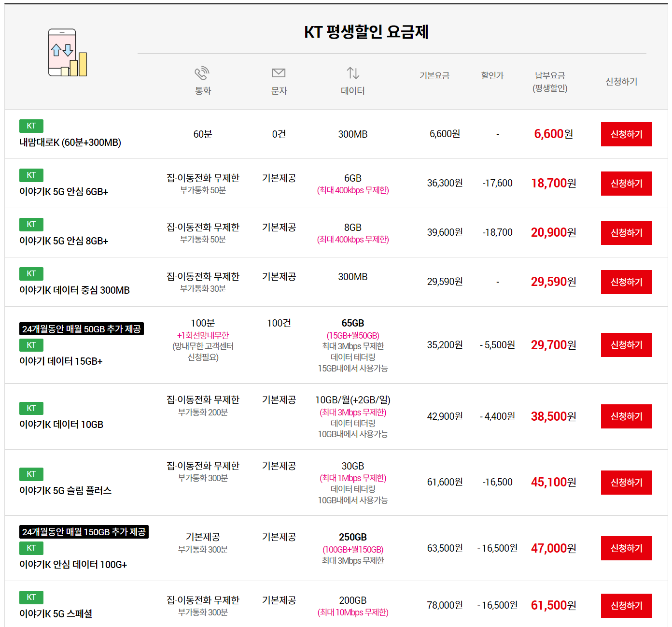Click plan name 이야기K 5G 안심 6GB+
Screen dimensions: 672x627
point(64,192)
